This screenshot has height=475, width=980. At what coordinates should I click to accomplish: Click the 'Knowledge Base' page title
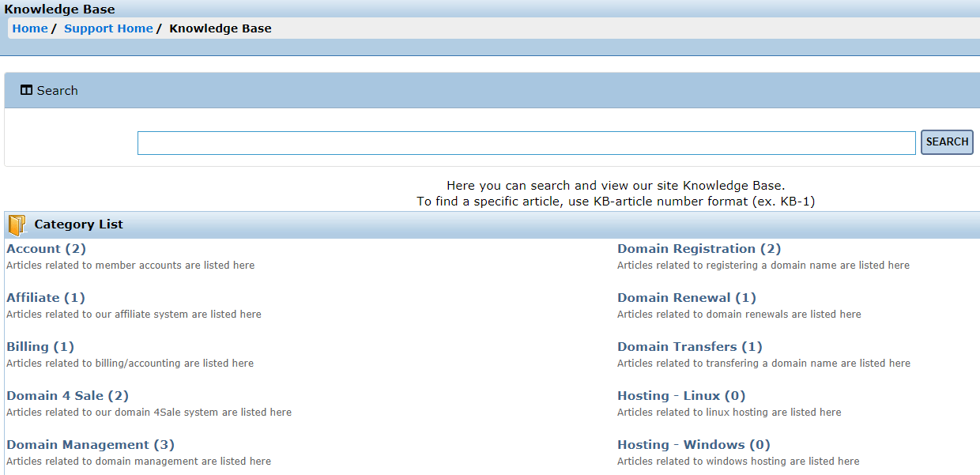[60, 9]
